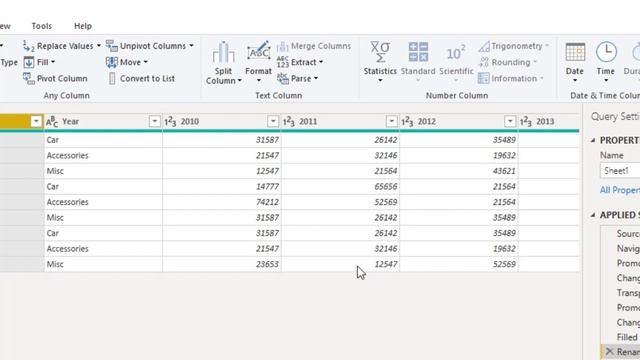Click the Information icon
The height and width of the screenshot is (360, 640).
click(x=484, y=78)
